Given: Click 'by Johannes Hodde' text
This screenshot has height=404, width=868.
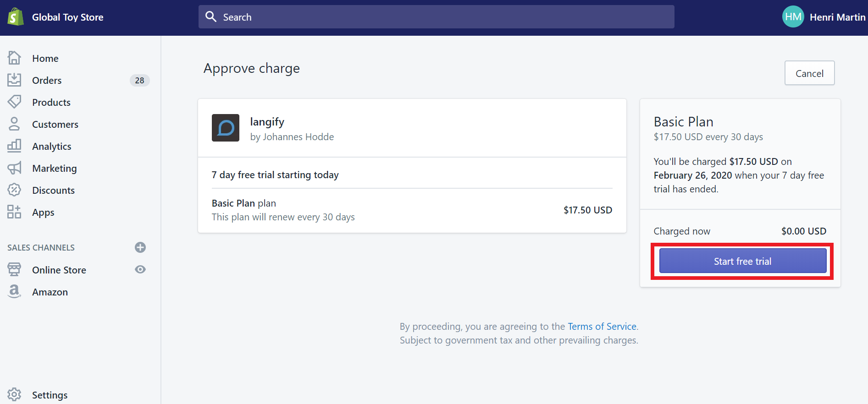Looking at the screenshot, I should pyautogui.click(x=292, y=137).
